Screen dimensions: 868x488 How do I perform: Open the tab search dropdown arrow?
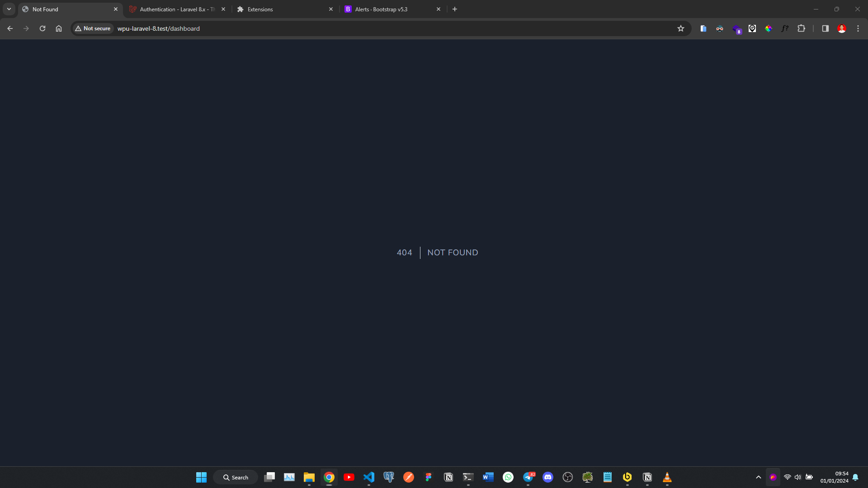[9, 9]
